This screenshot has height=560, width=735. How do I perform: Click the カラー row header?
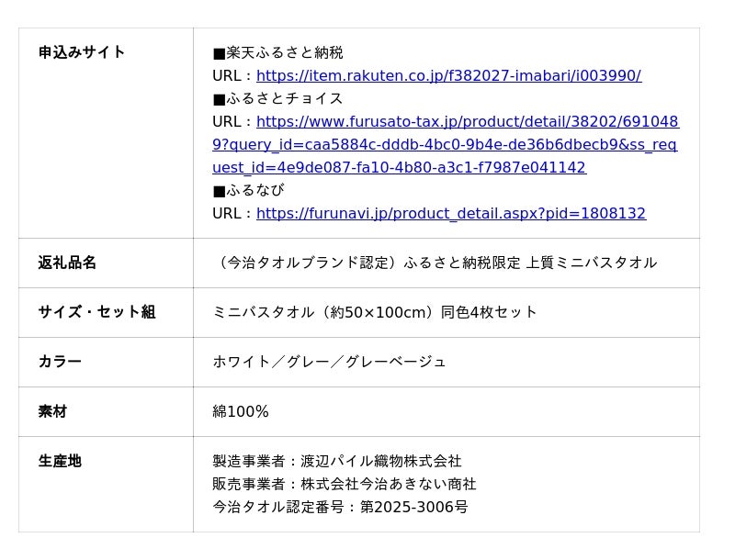pyautogui.click(x=60, y=362)
